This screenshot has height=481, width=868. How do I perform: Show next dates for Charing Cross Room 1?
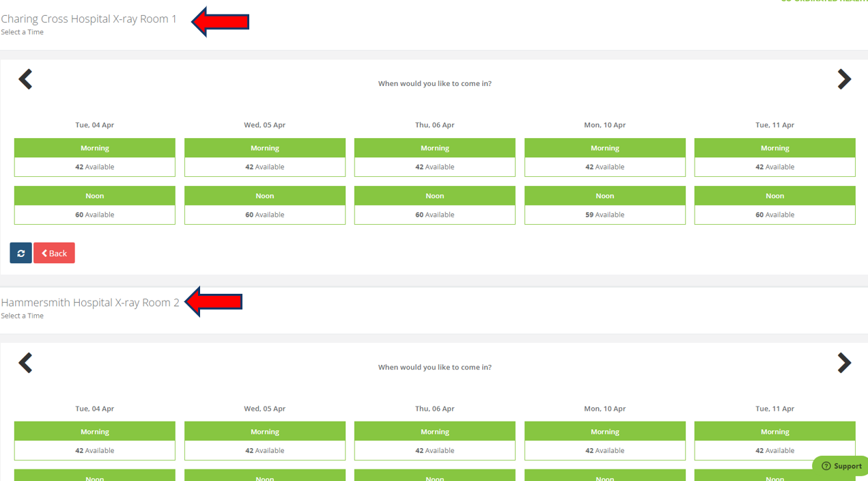click(844, 79)
